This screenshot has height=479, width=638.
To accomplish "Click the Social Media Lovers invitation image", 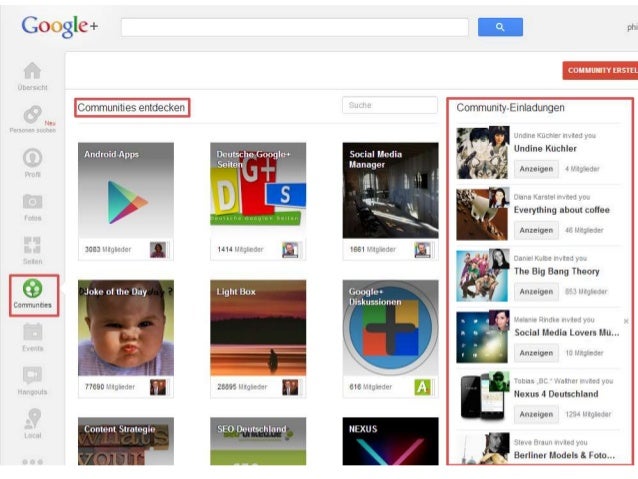I will click(x=482, y=337).
